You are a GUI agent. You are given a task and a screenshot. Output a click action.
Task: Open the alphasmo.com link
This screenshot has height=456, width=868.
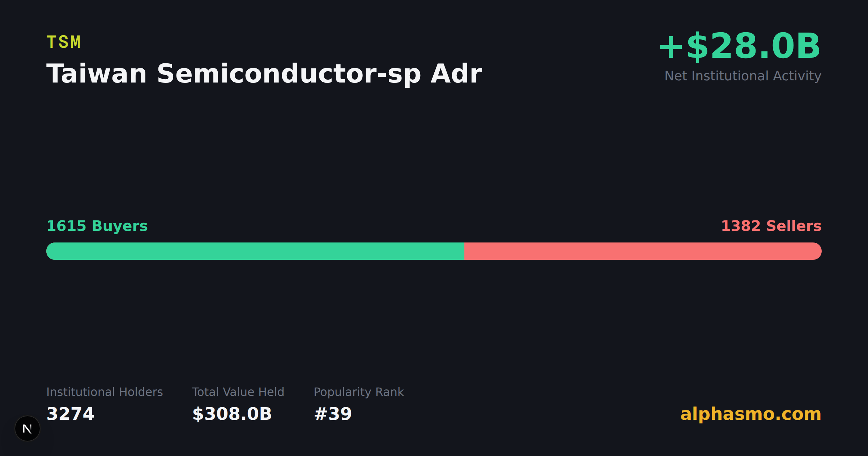click(751, 414)
